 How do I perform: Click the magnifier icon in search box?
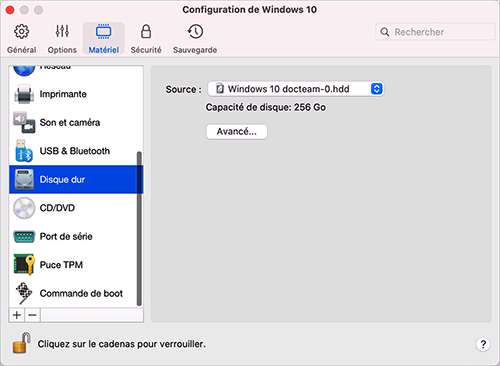coord(385,32)
